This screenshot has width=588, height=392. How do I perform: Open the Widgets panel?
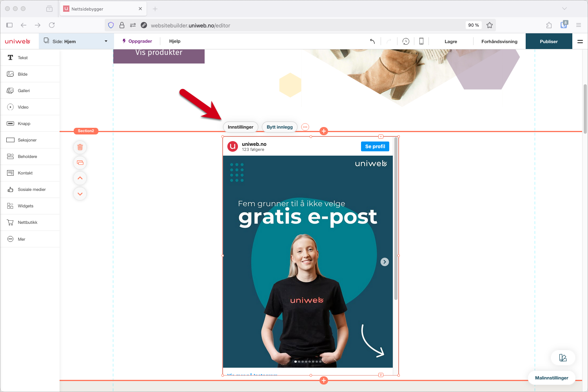point(30,206)
